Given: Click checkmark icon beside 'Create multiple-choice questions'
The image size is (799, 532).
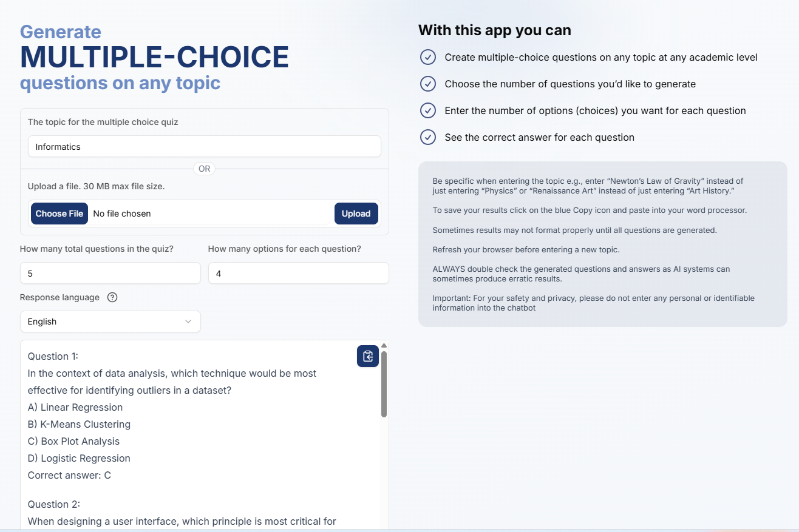Looking at the screenshot, I should tap(428, 57).
